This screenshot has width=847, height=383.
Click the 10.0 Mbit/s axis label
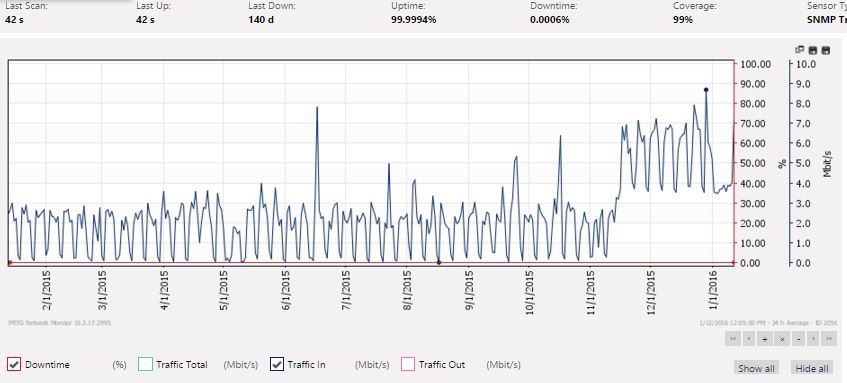(805, 64)
